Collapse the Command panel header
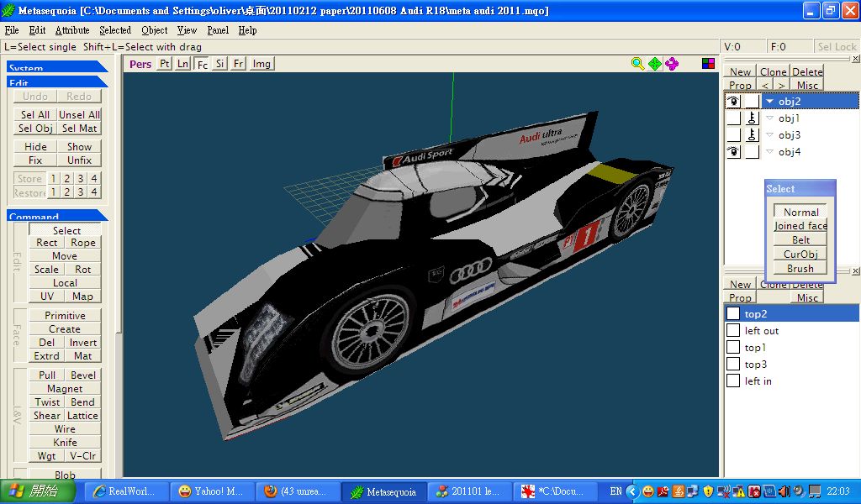861x504 pixels. click(57, 216)
